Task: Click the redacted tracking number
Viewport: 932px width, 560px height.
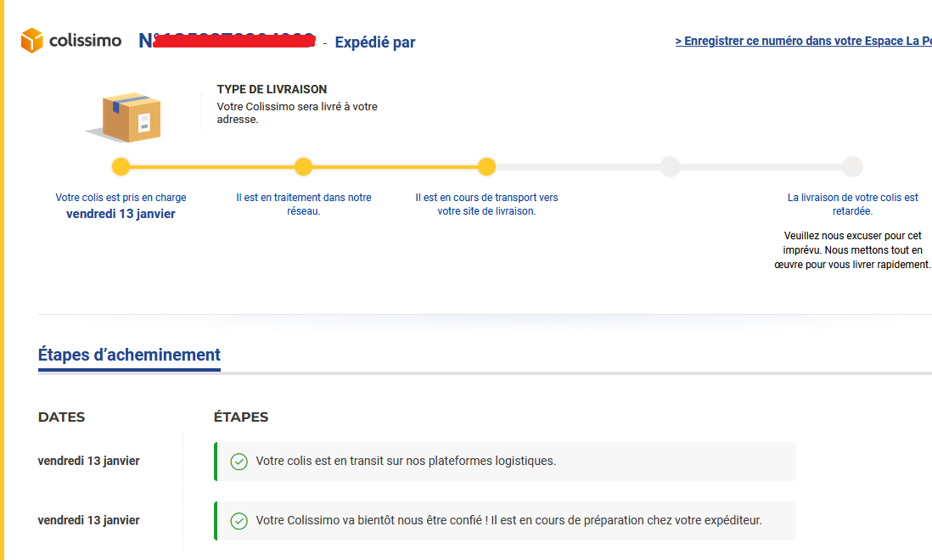Action: pyautogui.click(x=233, y=41)
